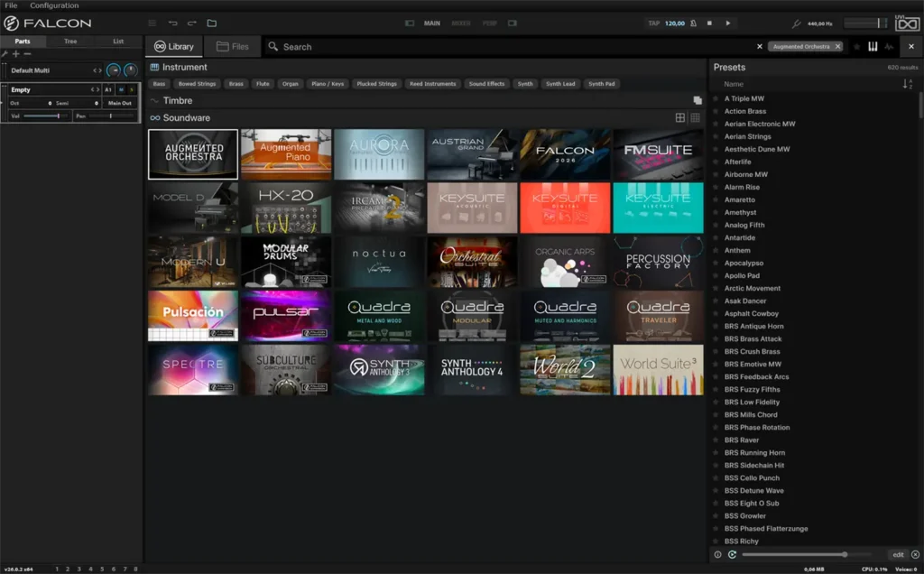924x574 pixels.
Task: Switch Soundware to large grid view
Action: pos(680,118)
